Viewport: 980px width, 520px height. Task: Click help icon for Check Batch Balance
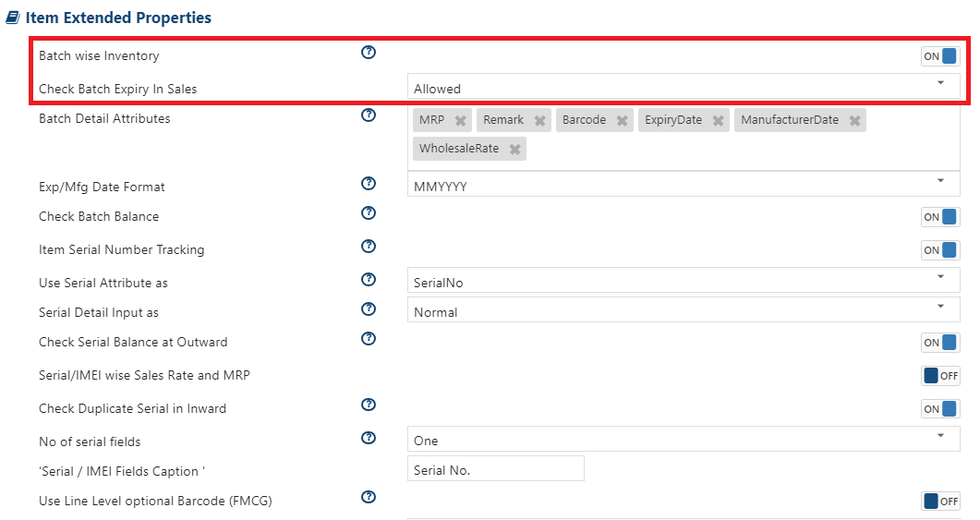pyautogui.click(x=369, y=213)
